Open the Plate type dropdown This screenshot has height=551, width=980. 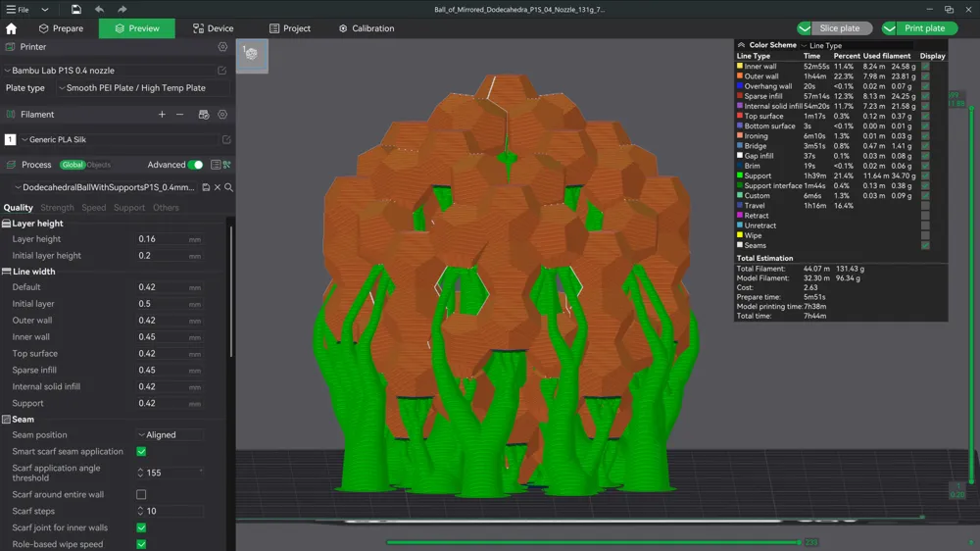point(62,88)
